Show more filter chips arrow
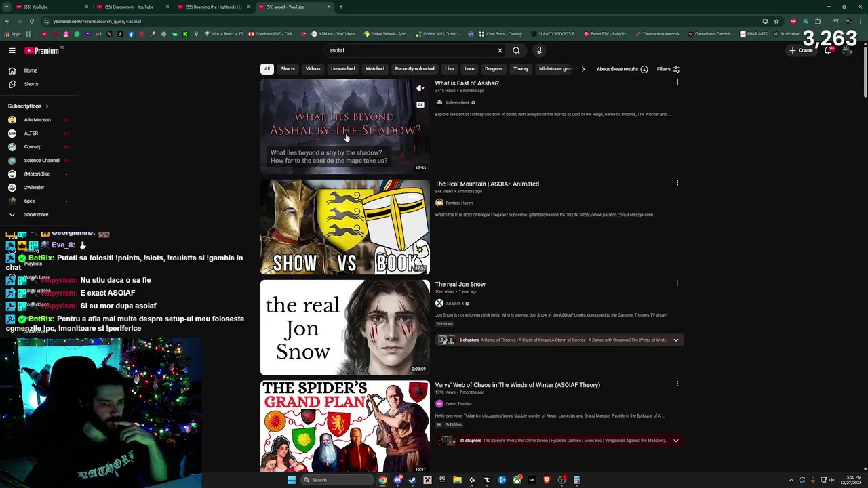The image size is (868, 488). (x=583, y=69)
